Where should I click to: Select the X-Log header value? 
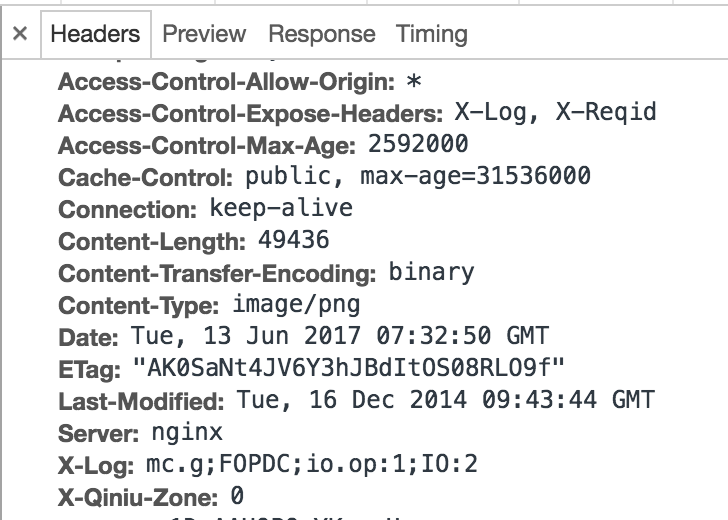(312, 464)
